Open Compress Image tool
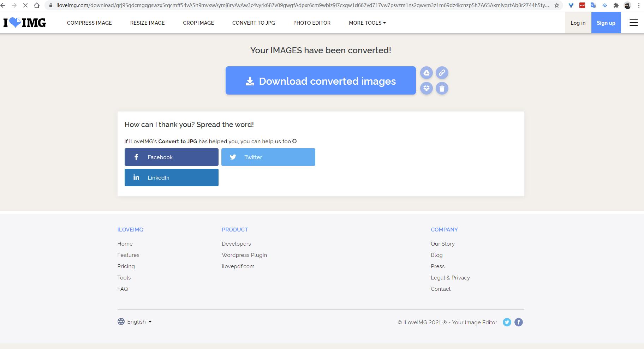 (89, 23)
